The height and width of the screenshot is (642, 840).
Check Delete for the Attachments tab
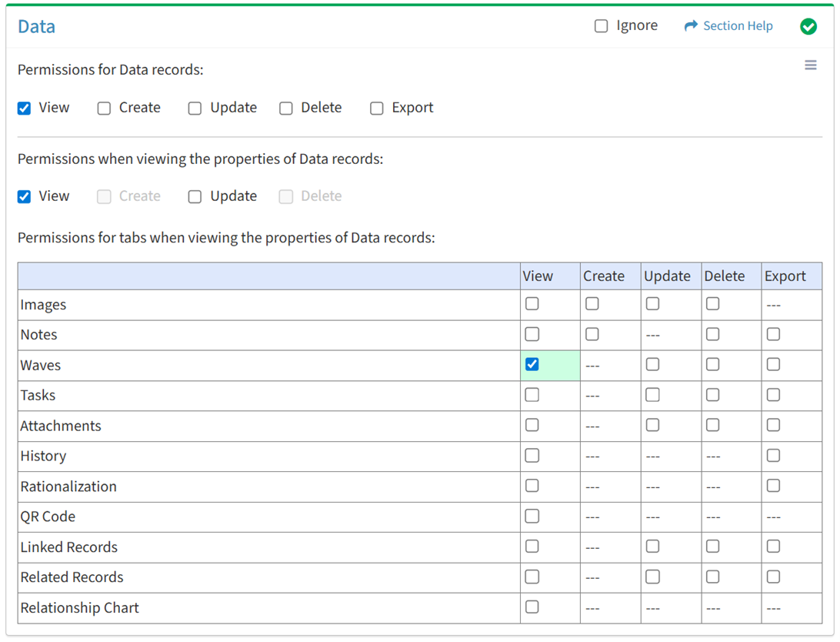713,425
